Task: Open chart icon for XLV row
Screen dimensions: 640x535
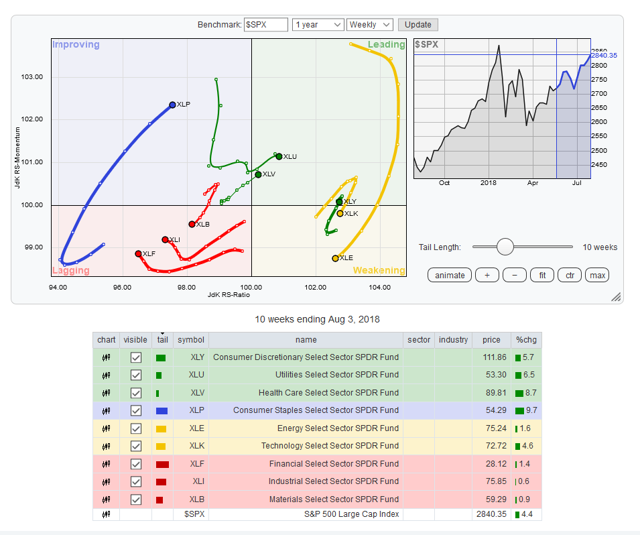Action: point(106,393)
